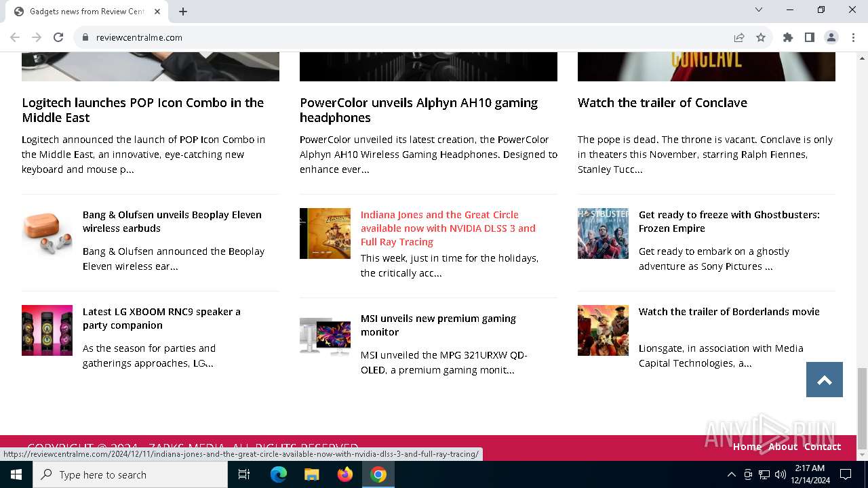
Task: Click the Conclave article banner image
Action: [x=707, y=66]
